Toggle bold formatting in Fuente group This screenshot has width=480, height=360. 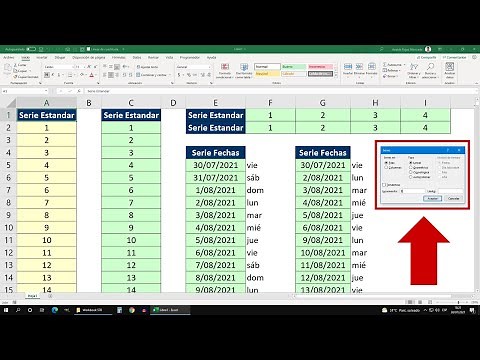(47, 75)
